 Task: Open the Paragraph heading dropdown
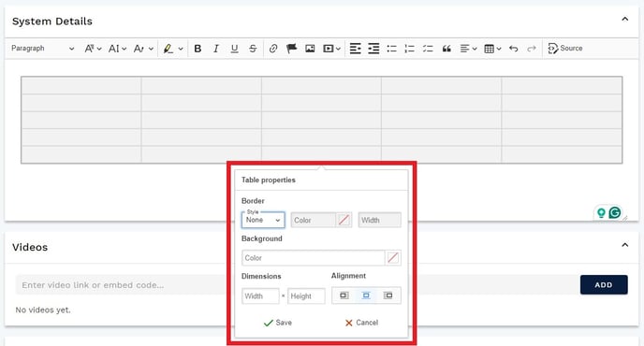pos(43,49)
